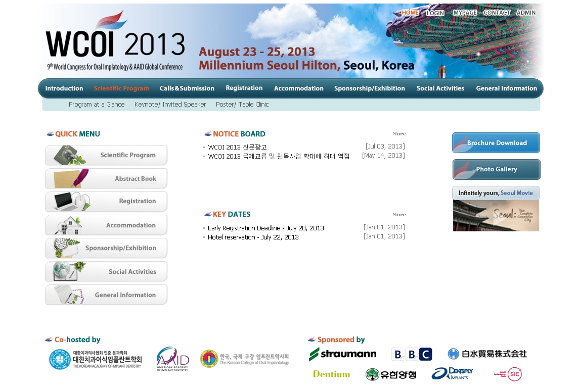The height and width of the screenshot is (392, 579).
Task: Go to HOME in the top links
Action: [x=410, y=13]
